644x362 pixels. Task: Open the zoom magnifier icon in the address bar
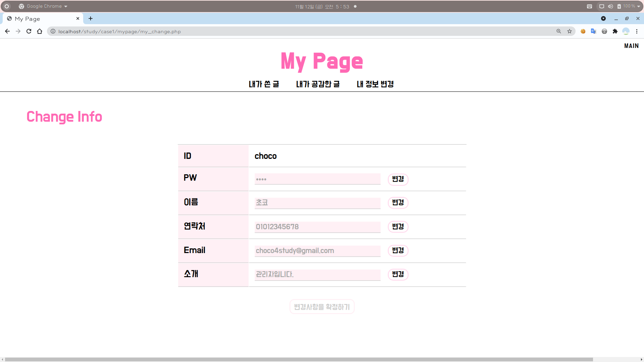click(559, 31)
